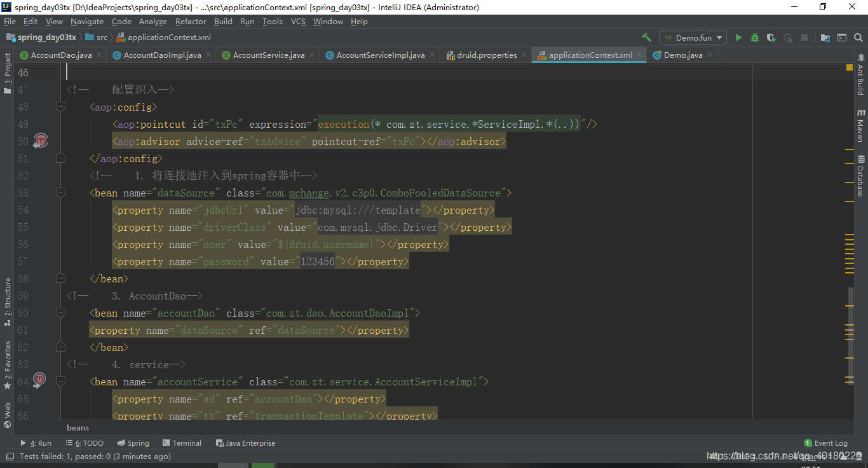Toggle the Project tool window
The height and width of the screenshot is (468, 868).
[7, 73]
